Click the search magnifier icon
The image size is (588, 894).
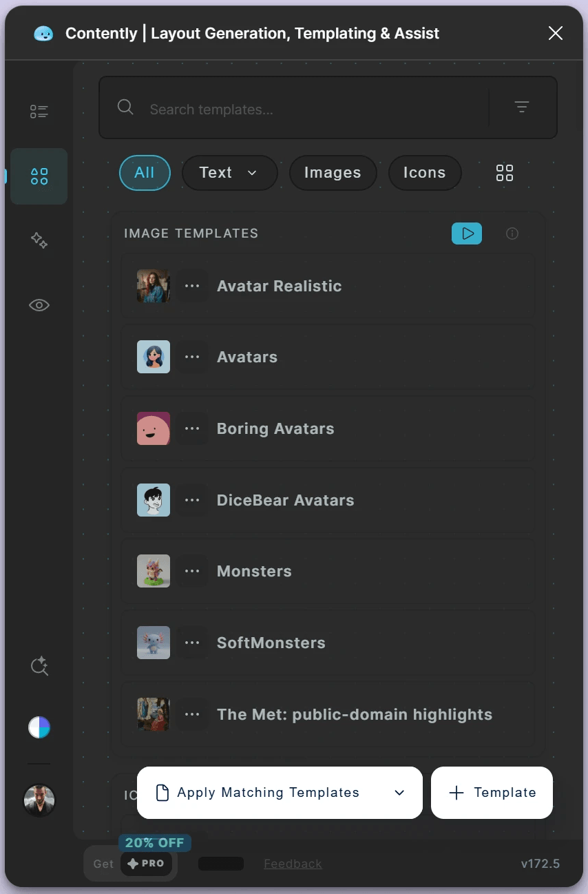click(x=125, y=107)
